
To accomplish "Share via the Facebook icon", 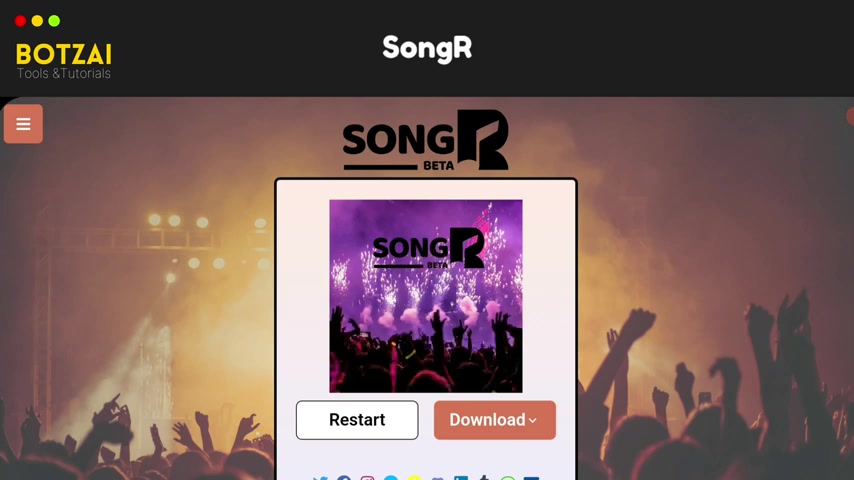I will click(x=344, y=477).
